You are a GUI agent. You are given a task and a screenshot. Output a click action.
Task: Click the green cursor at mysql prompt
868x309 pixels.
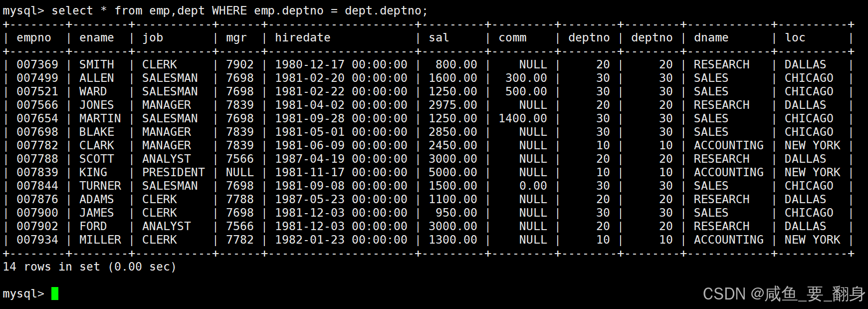(x=55, y=294)
